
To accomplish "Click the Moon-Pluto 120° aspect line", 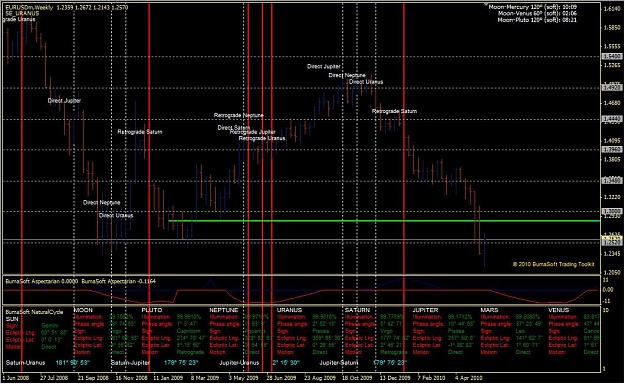I will [x=537, y=19].
